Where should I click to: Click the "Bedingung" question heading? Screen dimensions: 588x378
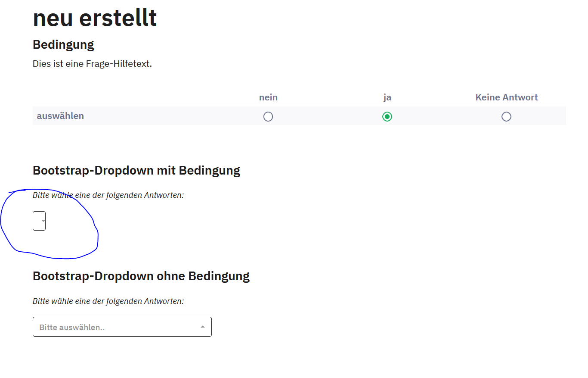click(x=63, y=44)
